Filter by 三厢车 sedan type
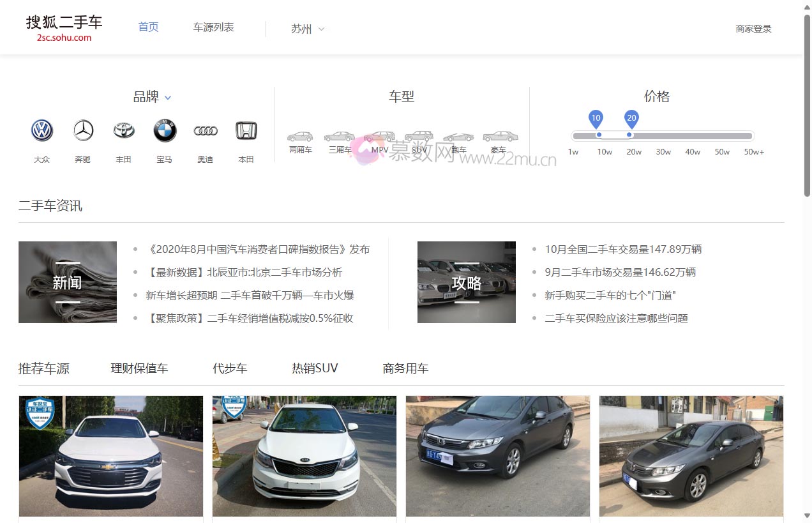 [x=339, y=136]
